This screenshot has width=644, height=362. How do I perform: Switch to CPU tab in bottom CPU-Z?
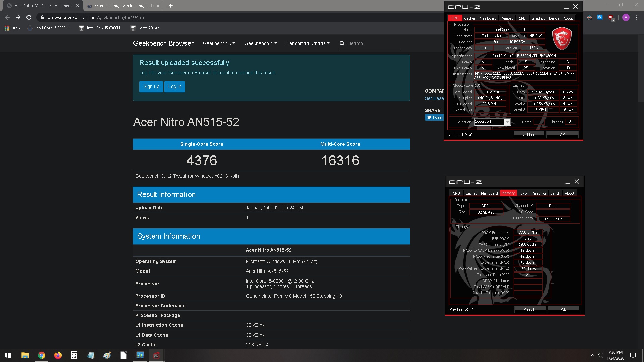click(456, 193)
